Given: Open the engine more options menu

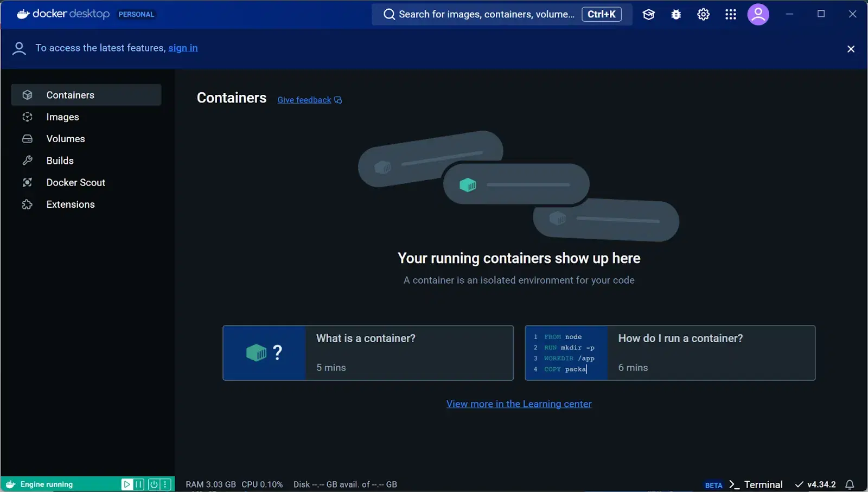Looking at the screenshot, I should (x=165, y=484).
